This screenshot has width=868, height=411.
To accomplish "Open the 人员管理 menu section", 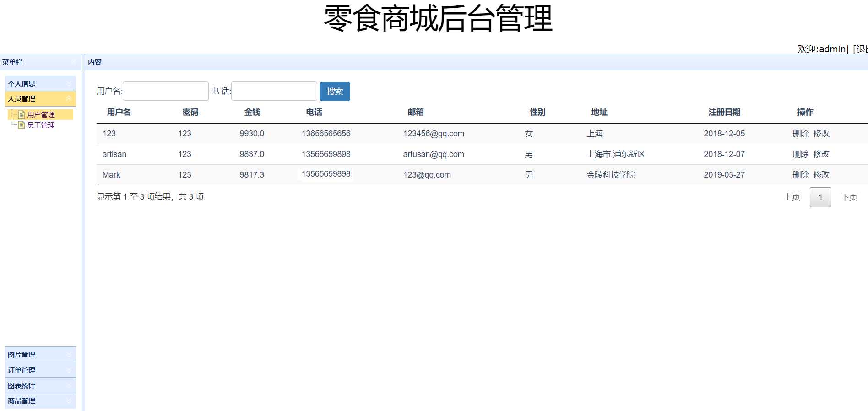I will 40,98.
